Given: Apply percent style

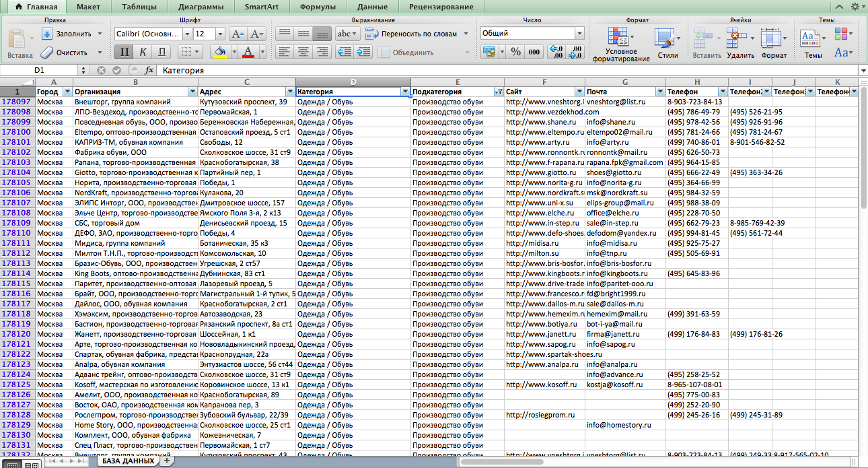Looking at the screenshot, I should [x=516, y=52].
